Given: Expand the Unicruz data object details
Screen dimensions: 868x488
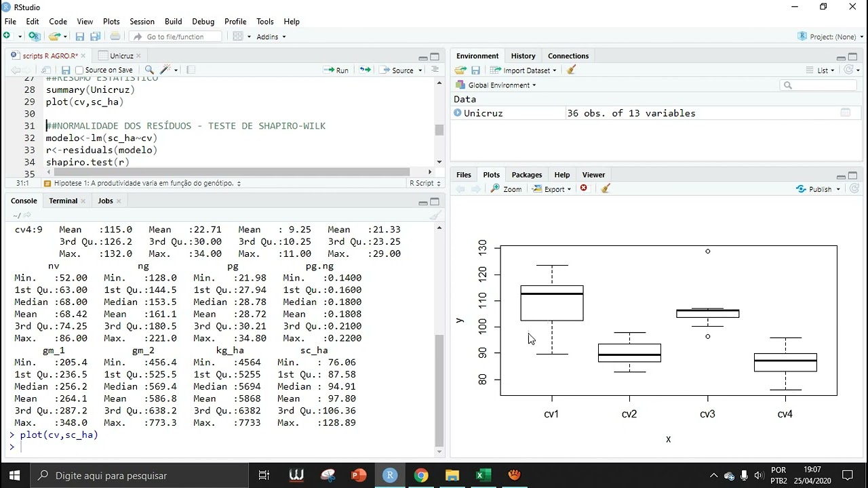Looking at the screenshot, I should click(x=458, y=113).
